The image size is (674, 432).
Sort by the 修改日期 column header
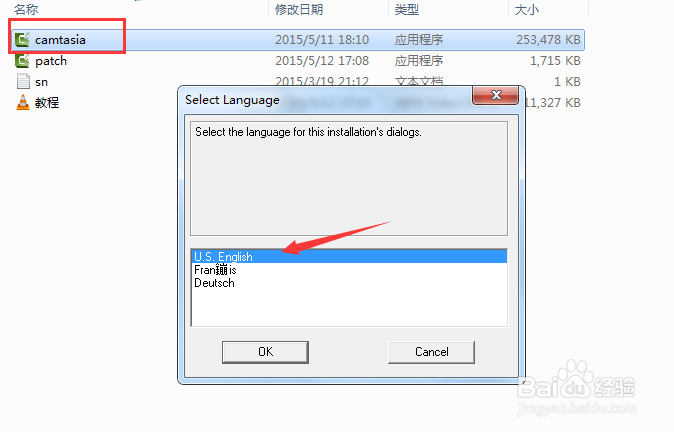(x=299, y=9)
